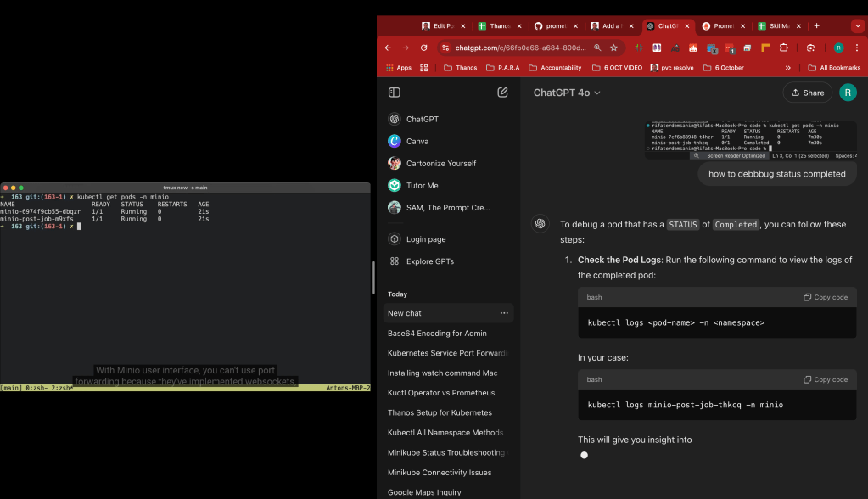This screenshot has height=499, width=868.
Task: Go back in the browser
Action: [x=388, y=48]
